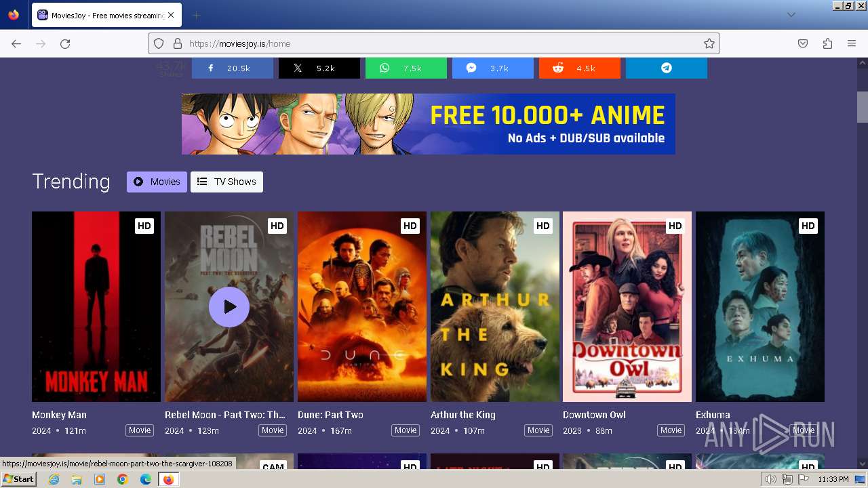868x488 pixels.
Task: Open Exhuma poster
Action: click(760, 306)
